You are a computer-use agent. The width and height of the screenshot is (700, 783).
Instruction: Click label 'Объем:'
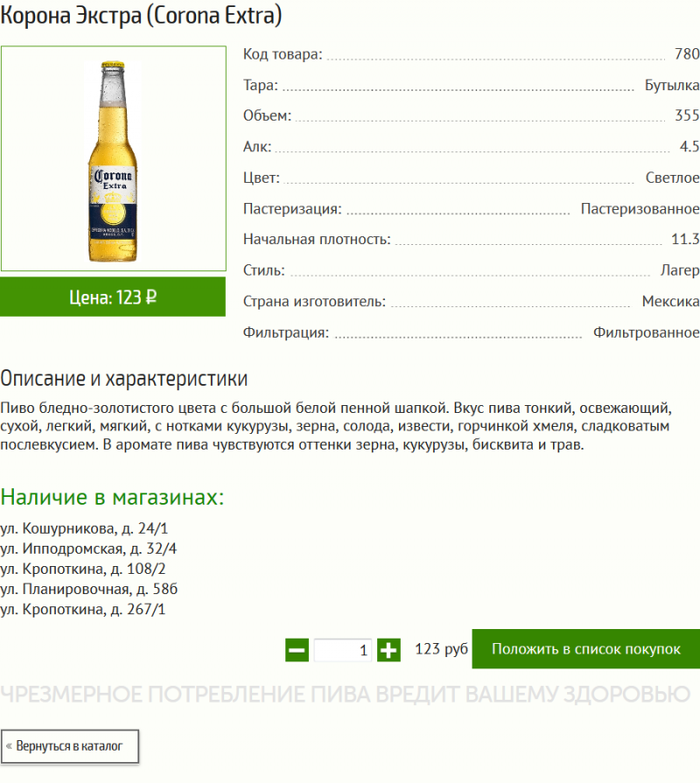[267, 115]
